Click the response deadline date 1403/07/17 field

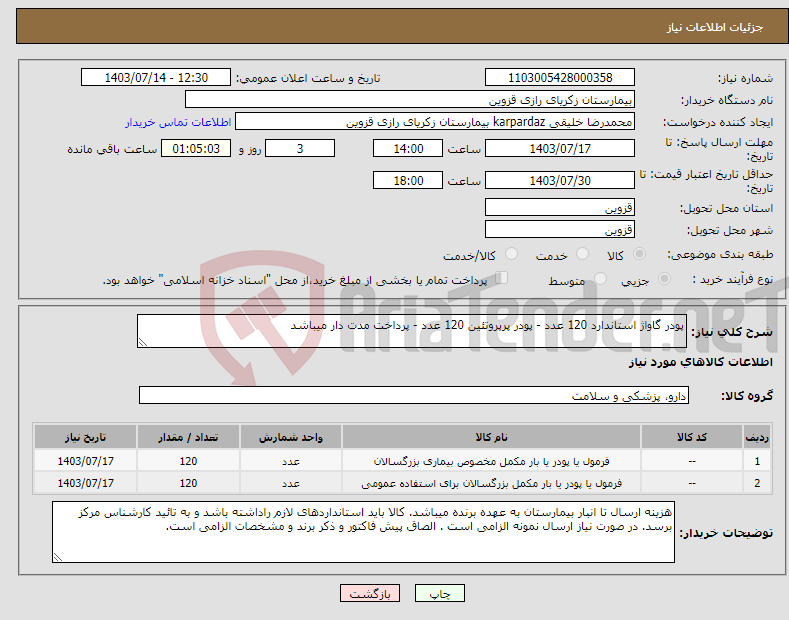560,148
